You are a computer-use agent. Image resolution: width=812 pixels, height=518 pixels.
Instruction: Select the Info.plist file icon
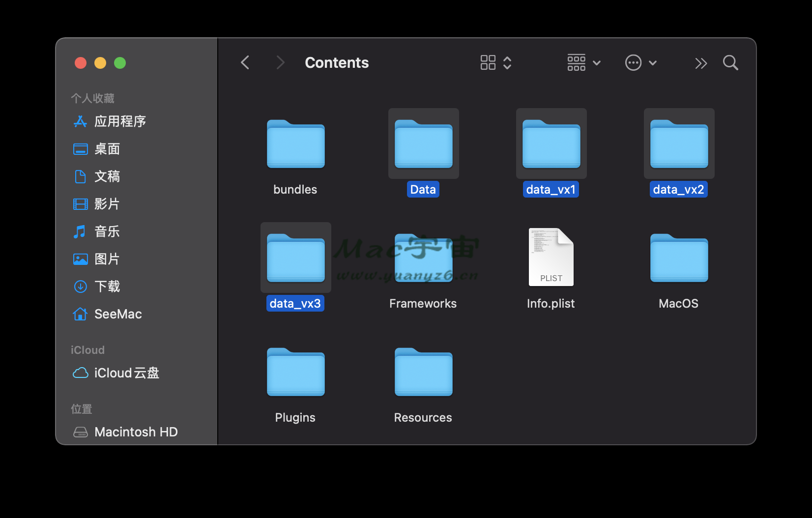(x=551, y=257)
